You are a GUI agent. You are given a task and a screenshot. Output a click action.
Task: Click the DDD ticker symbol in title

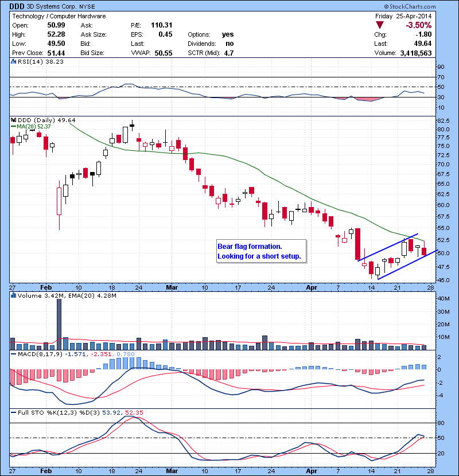(x=17, y=6)
